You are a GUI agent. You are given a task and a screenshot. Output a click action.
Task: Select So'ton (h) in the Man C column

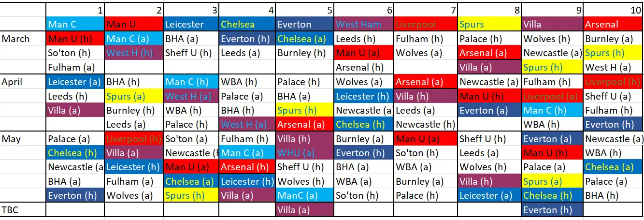(75, 53)
